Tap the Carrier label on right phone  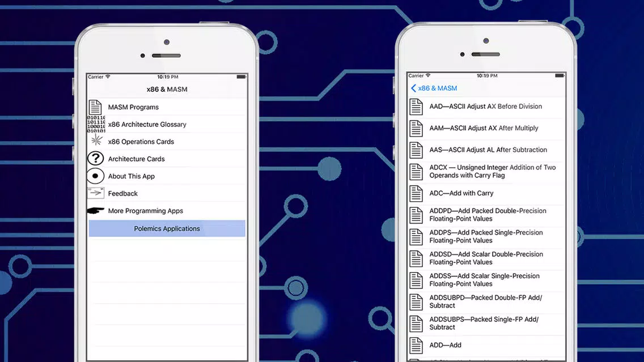[416, 75]
